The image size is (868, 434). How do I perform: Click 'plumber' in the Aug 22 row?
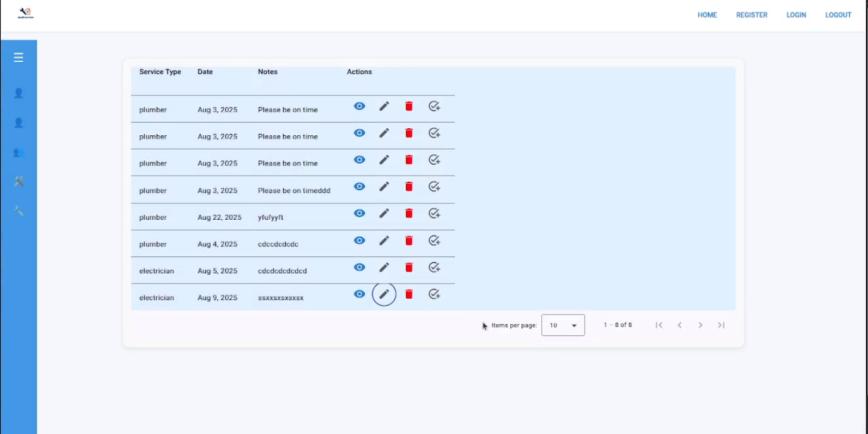(153, 217)
